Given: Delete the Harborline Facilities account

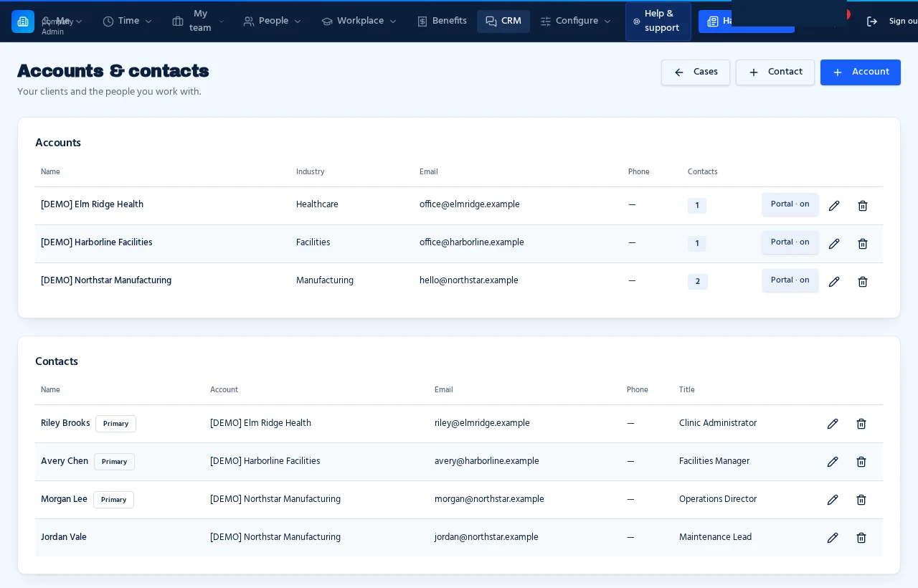Looking at the screenshot, I should point(863,244).
